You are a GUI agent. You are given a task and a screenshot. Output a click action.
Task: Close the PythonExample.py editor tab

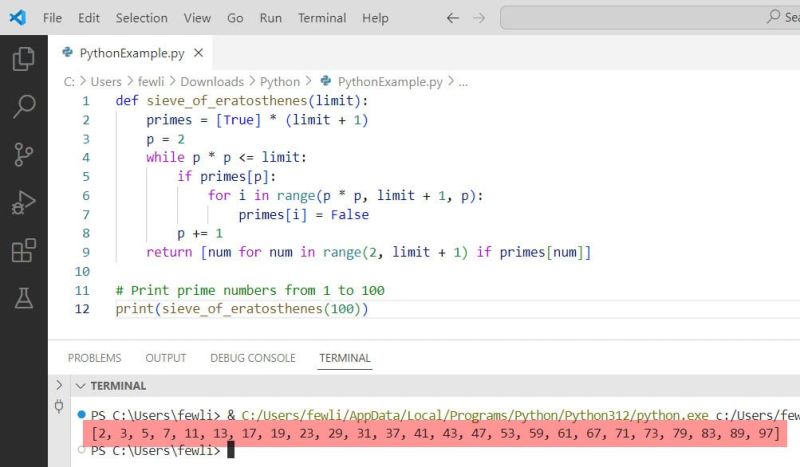[x=198, y=53]
